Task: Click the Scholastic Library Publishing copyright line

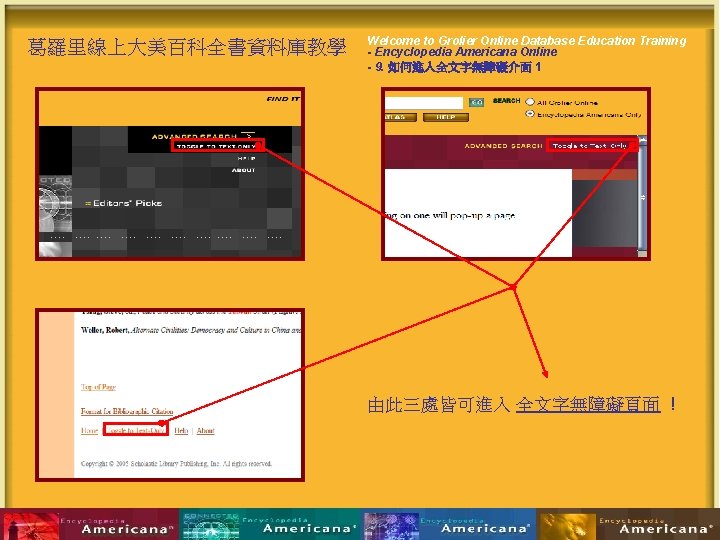Action: tap(176, 463)
